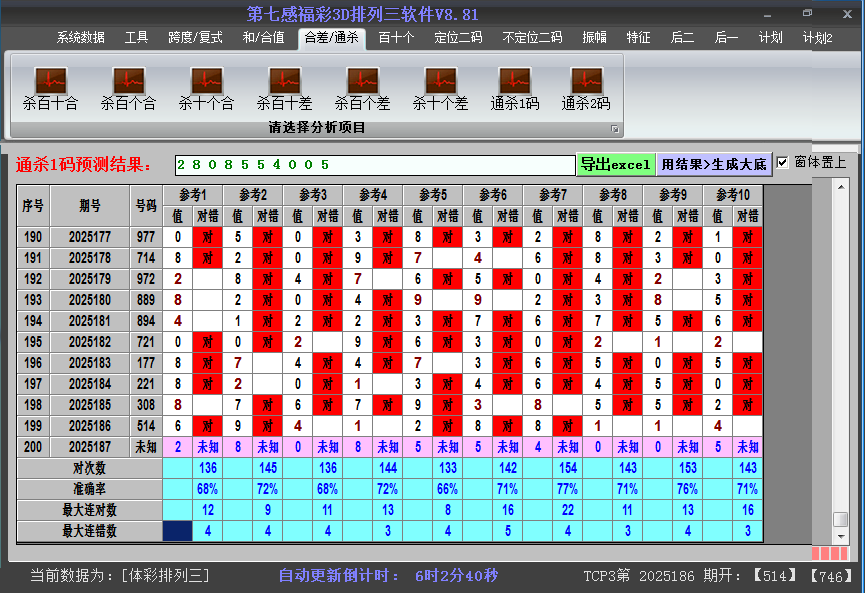Click the 最大连对数 row label

click(x=89, y=510)
